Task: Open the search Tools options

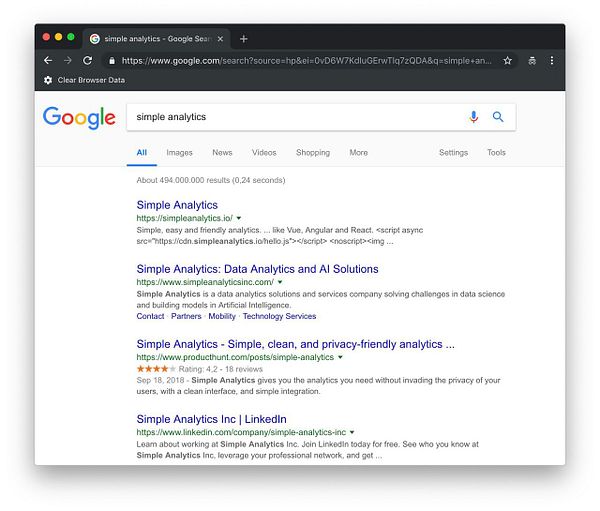Action: (x=496, y=152)
